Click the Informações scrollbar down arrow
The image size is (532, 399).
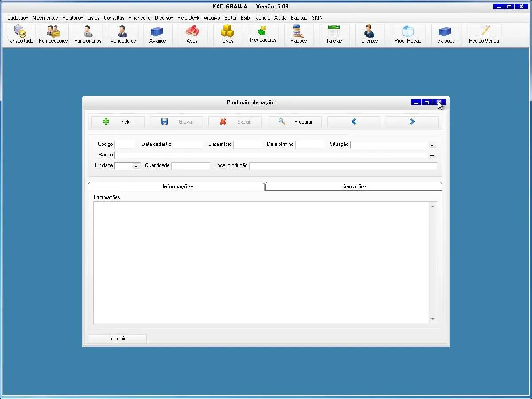[433, 319]
